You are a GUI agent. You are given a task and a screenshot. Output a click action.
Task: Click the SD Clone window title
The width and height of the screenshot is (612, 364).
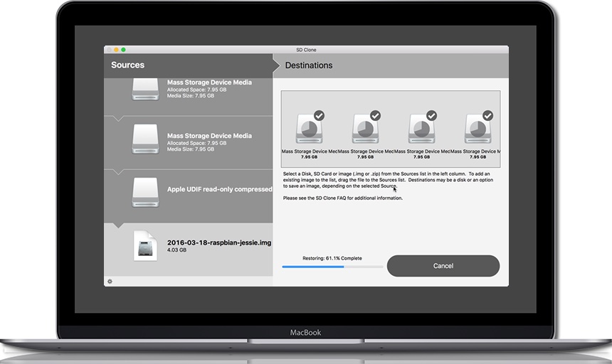pyautogui.click(x=306, y=50)
